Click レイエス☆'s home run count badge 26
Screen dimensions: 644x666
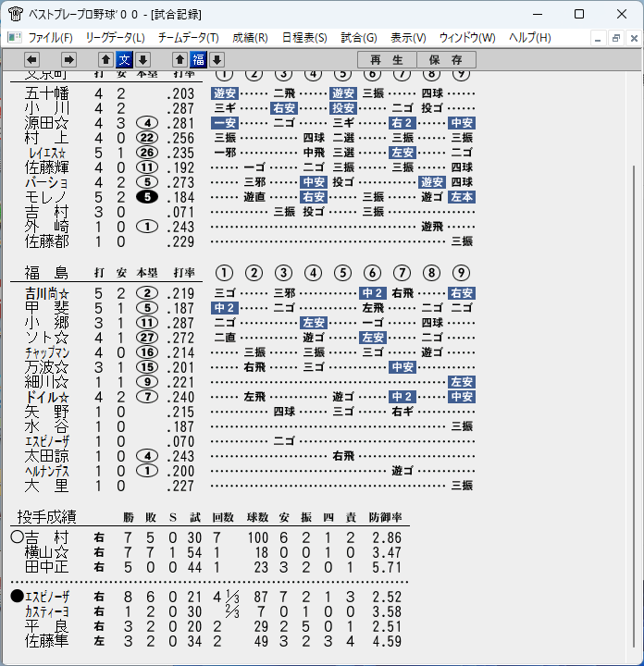[x=147, y=153]
